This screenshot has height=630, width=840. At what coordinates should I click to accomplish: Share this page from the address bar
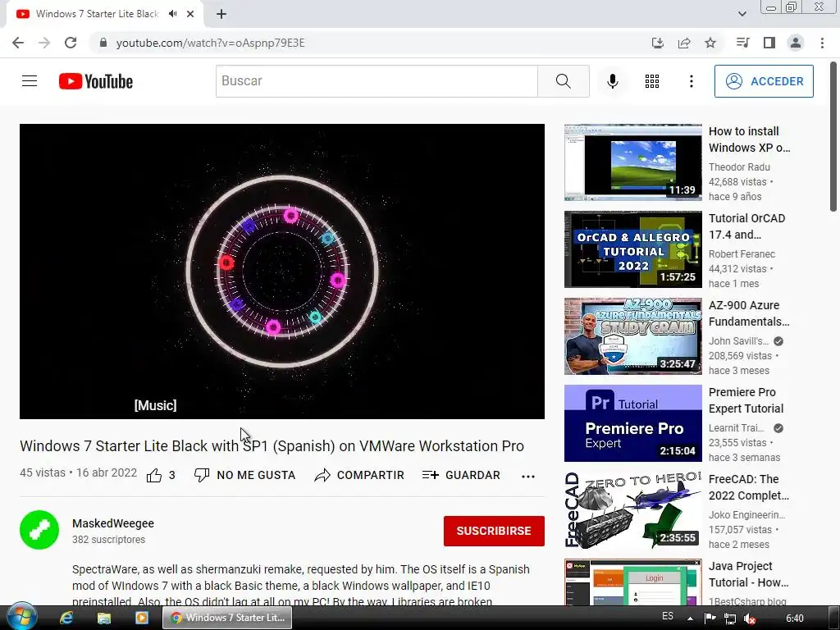[684, 43]
